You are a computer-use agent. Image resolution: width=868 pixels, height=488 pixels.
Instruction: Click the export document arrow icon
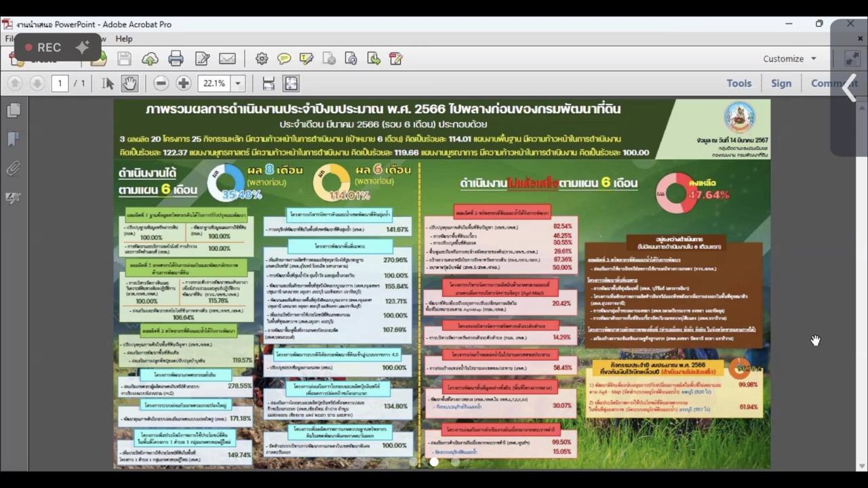pos(374,59)
